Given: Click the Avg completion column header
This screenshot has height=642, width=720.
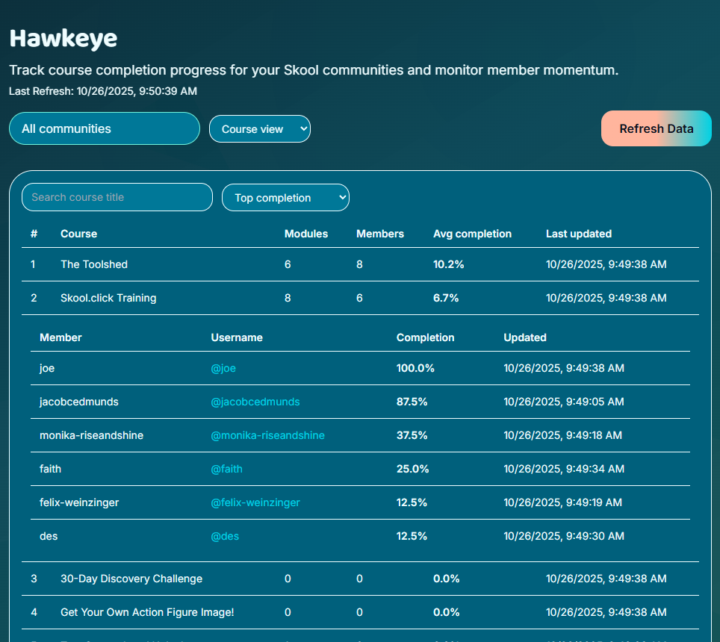Looking at the screenshot, I should point(472,234).
